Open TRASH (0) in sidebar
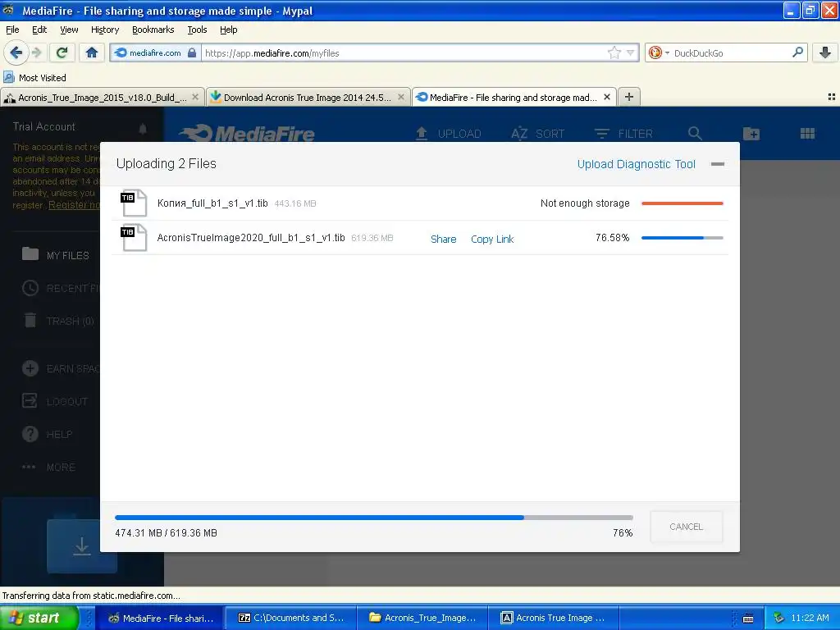840x630 pixels. 59,321
